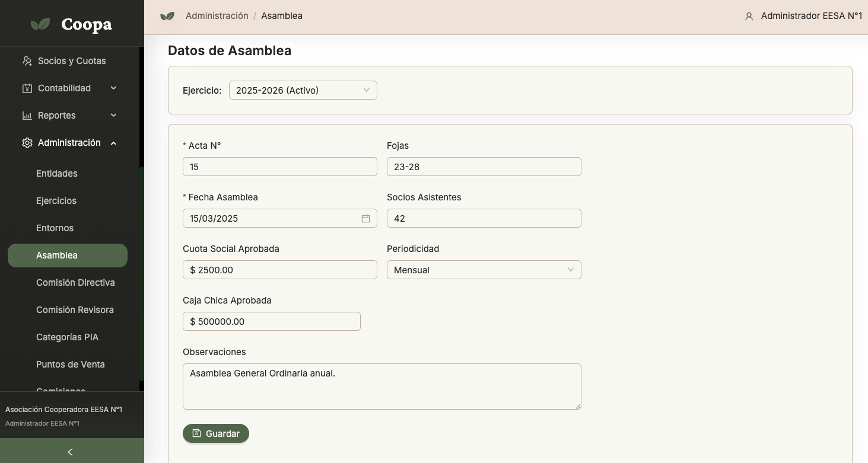Click the Observaciones text area
Viewport: 868px width, 463px height.
pos(382,387)
